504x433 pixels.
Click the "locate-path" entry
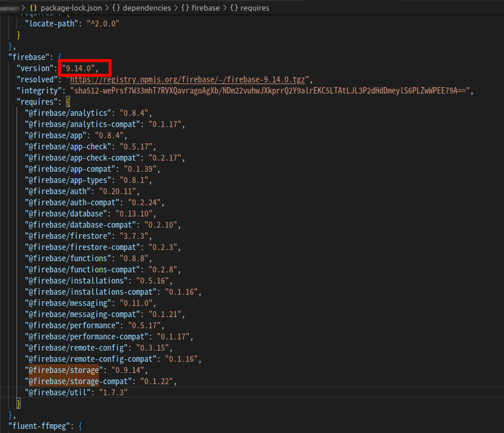(x=51, y=24)
